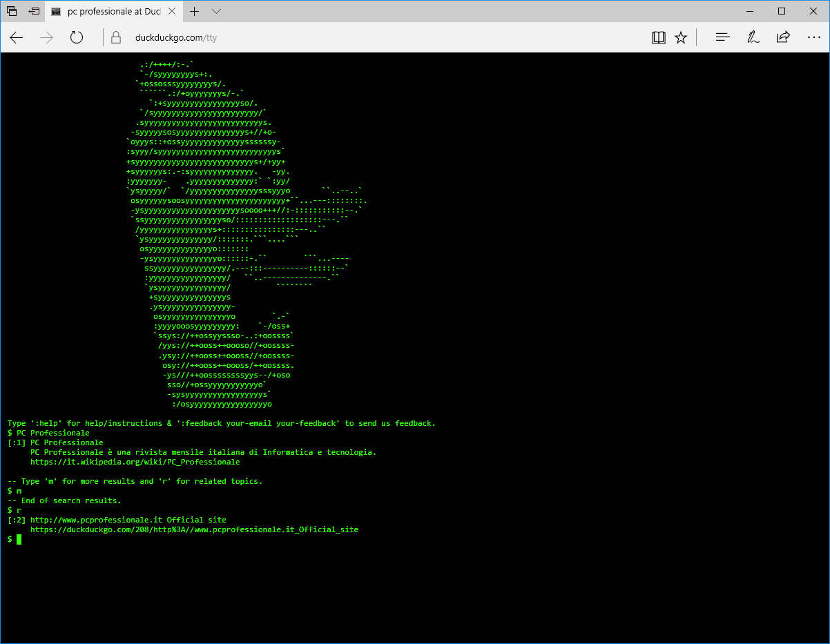Click the address bar padlock icon
This screenshot has height=644, width=830.
pos(116,38)
